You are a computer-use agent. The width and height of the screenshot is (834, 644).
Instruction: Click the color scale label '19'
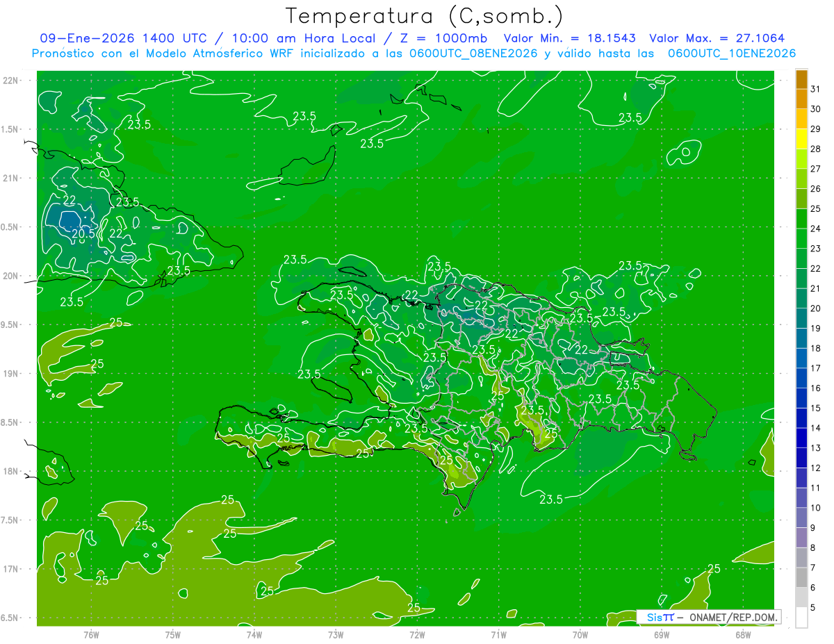(816, 328)
